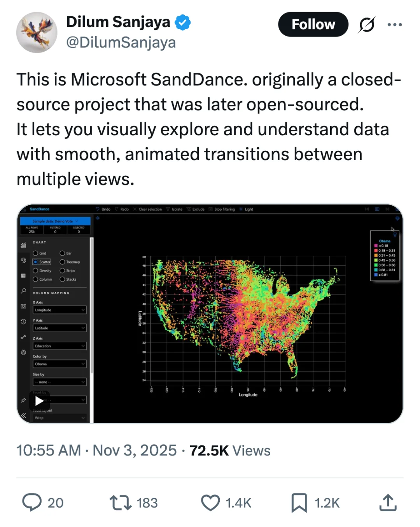Open the @DilumSanjaya profile handle link

pyautogui.click(x=121, y=42)
